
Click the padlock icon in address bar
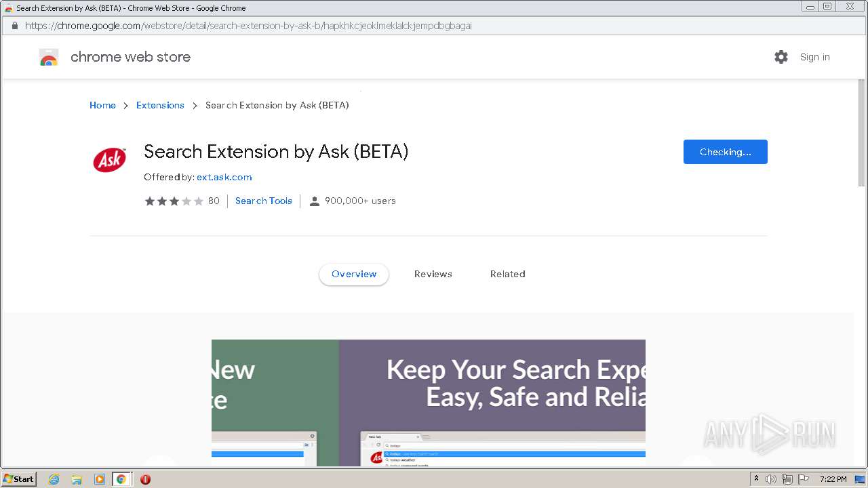click(x=14, y=26)
